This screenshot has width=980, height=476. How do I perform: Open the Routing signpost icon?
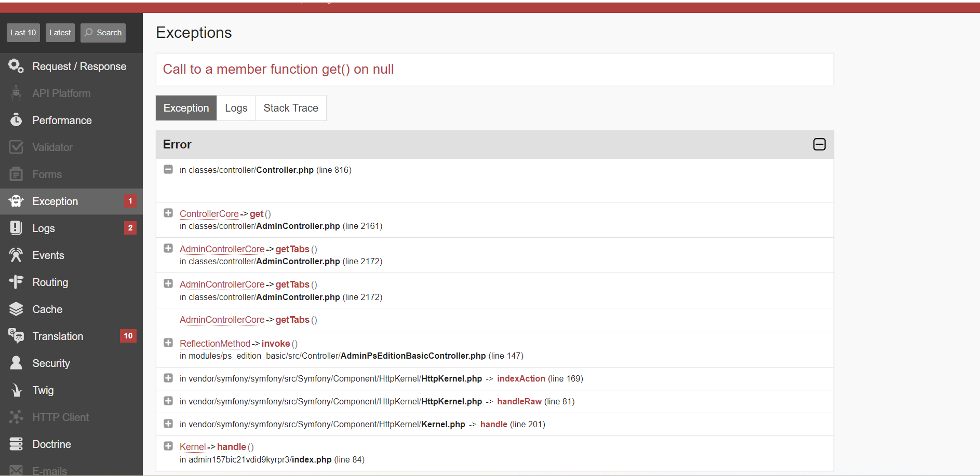(16, 282)
